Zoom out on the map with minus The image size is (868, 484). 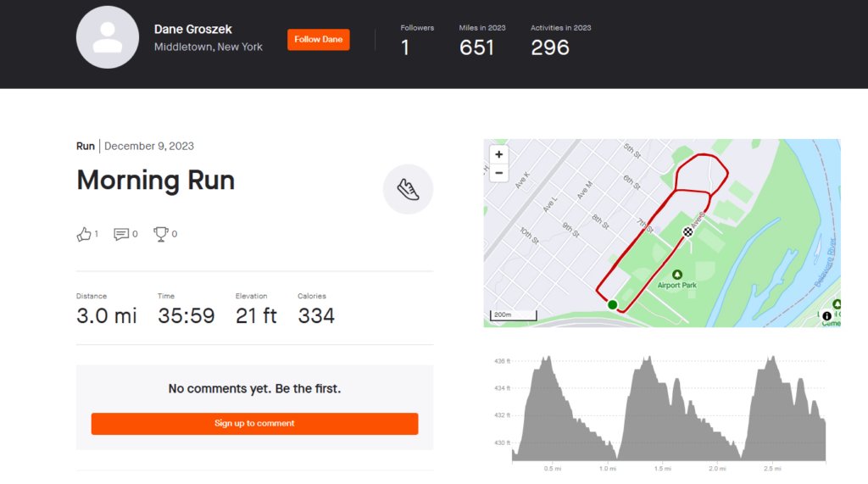click(x=498, y=173)
